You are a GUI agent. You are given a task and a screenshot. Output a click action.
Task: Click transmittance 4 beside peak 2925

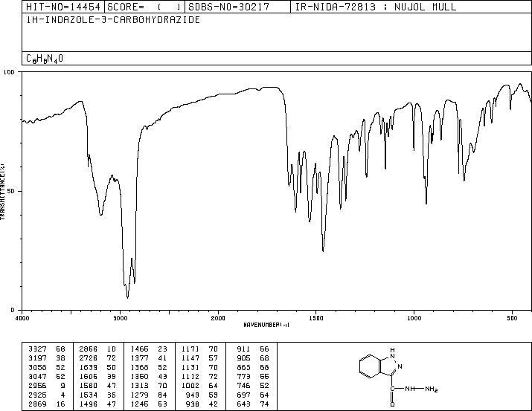tap(63, 395)
